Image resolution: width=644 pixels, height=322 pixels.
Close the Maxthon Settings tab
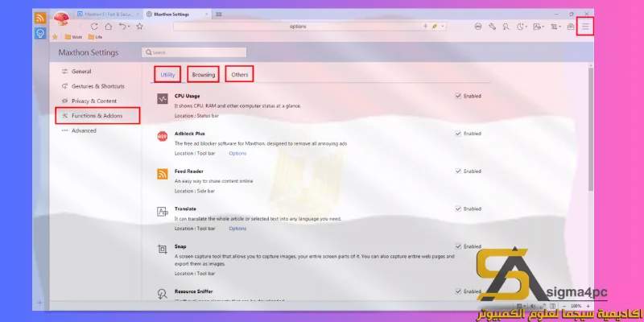click(208, 14)
